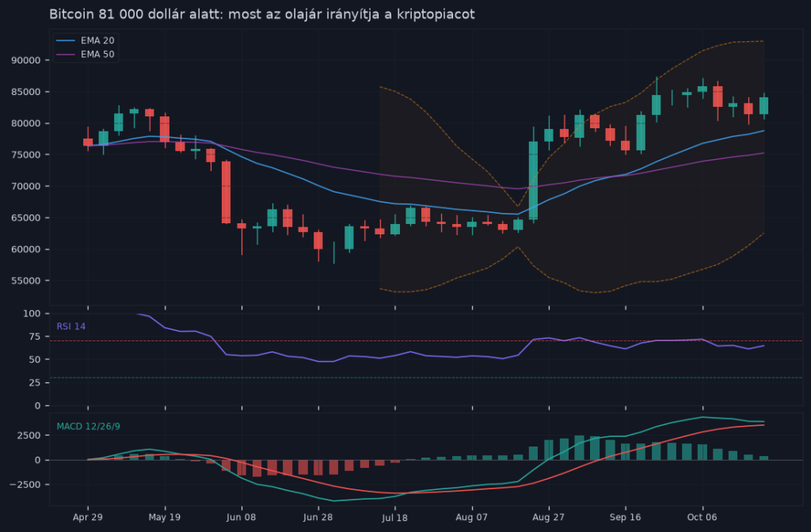This screenshot has height=532, width=811.
Task: Click the MACD 12/26/9 panel label
Action: (x=89, y=427)
